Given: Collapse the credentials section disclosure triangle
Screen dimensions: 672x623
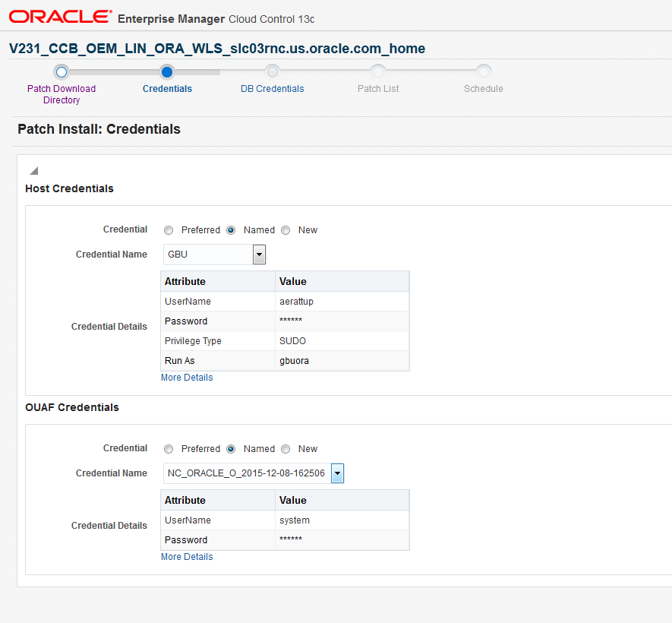Looking at the screenshot, I should click(x=34, y=171).
